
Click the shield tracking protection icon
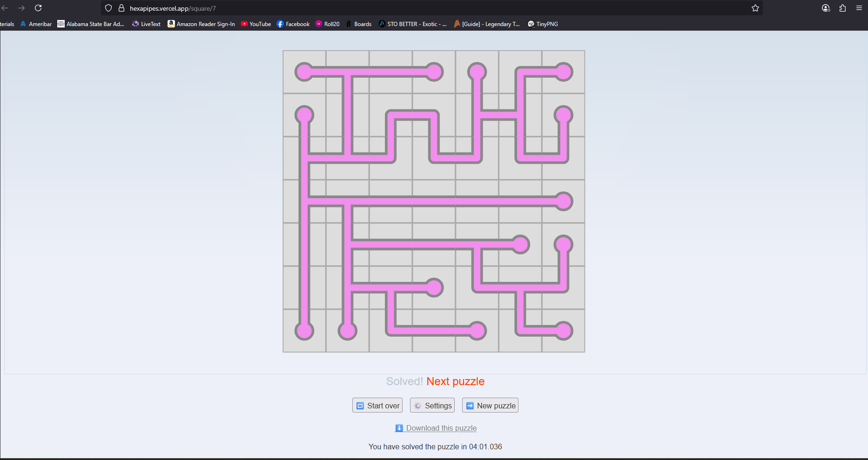(108, 8)
